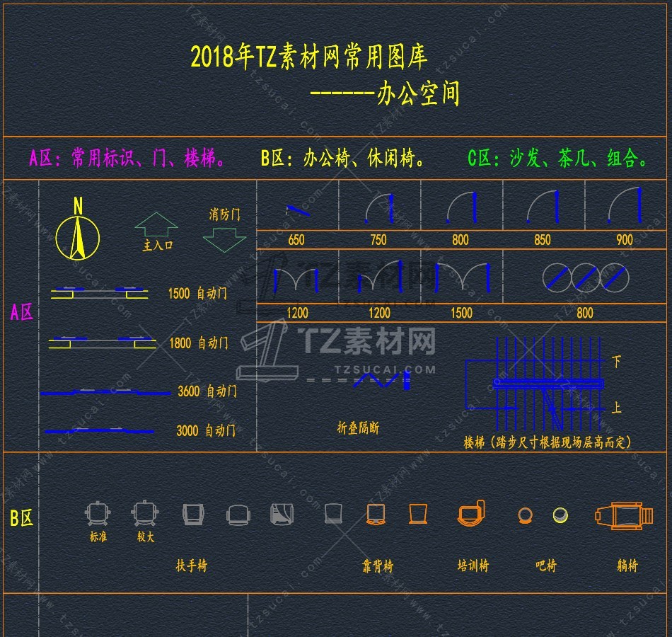Select the 消防门 down arrow symbol

224,239
